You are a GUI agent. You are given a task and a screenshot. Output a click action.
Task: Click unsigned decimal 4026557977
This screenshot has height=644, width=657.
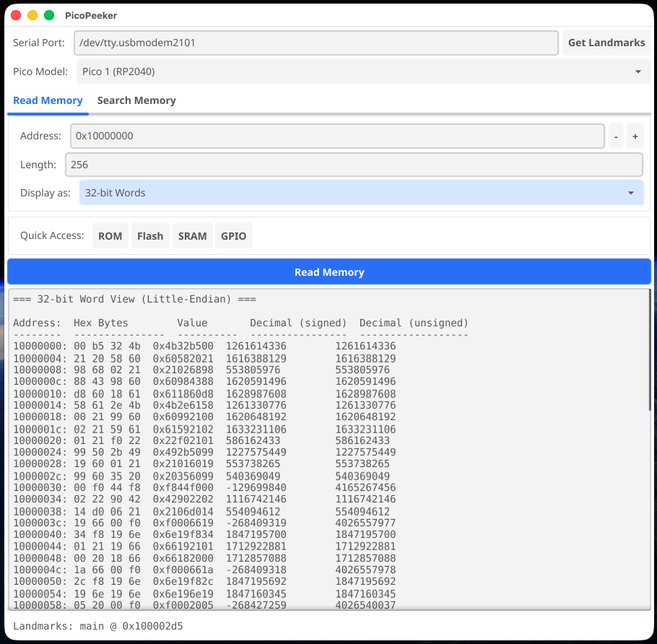coord(365,523)
